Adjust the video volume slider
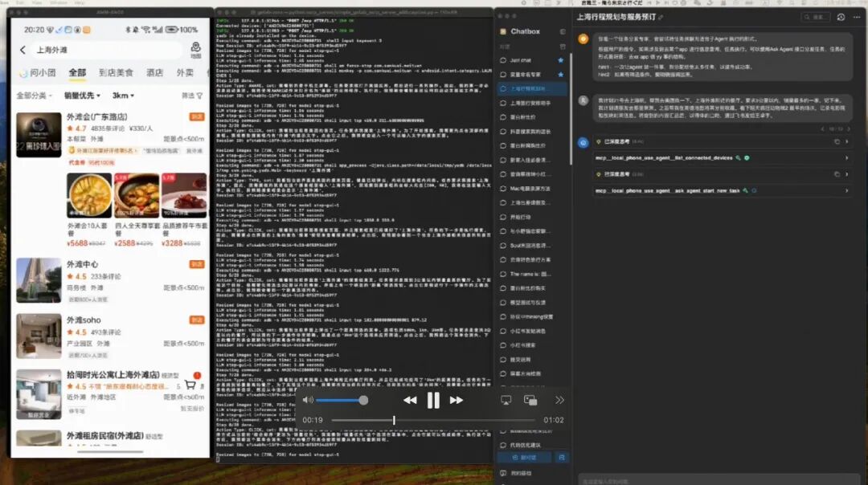The width and height of the screenshot is (868, 485). pyautogui.click(x=342, y=400)
